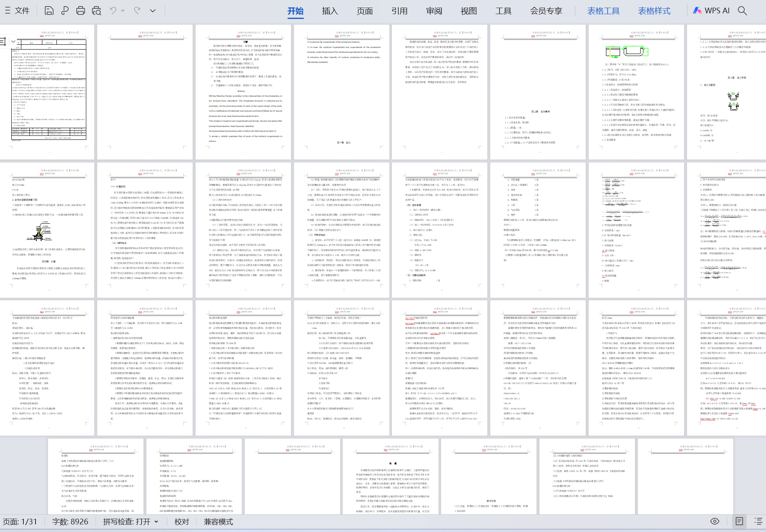Image resolution: width=766 pixels, height=532 pixels.
Task: Expand the spell check dropdown arrow
Action: (x=156, y=522)
